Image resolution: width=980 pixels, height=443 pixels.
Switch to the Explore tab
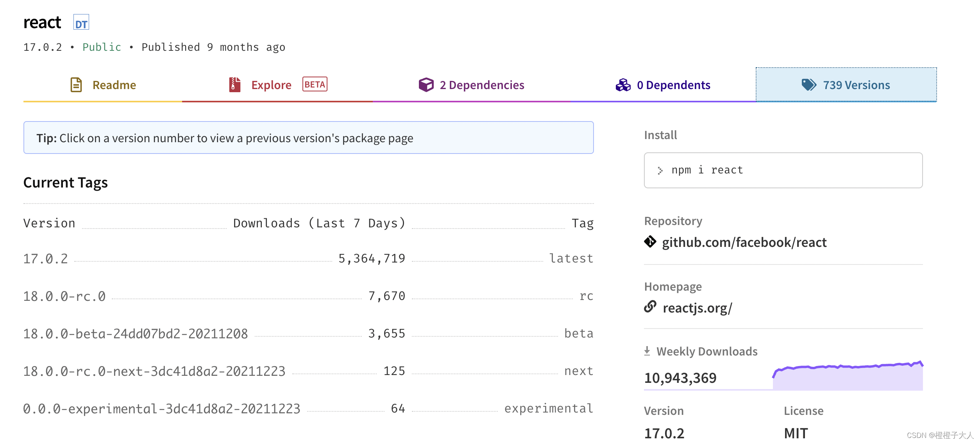point(277,85)
